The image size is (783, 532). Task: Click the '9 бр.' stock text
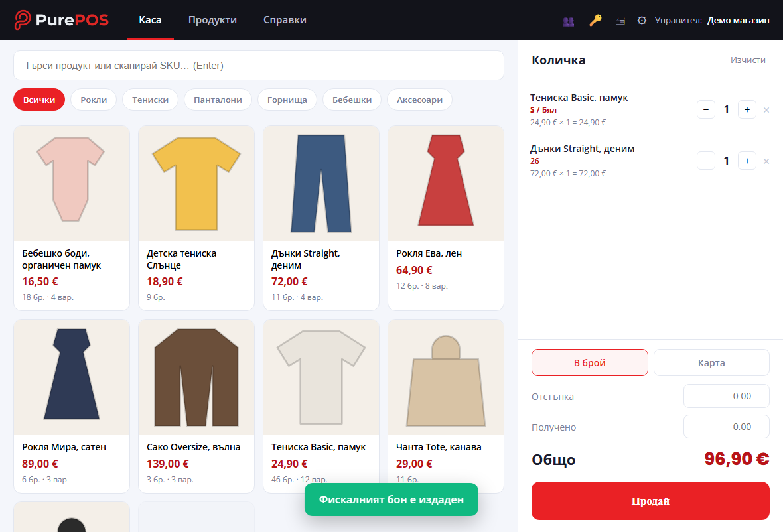coord(156,297)
